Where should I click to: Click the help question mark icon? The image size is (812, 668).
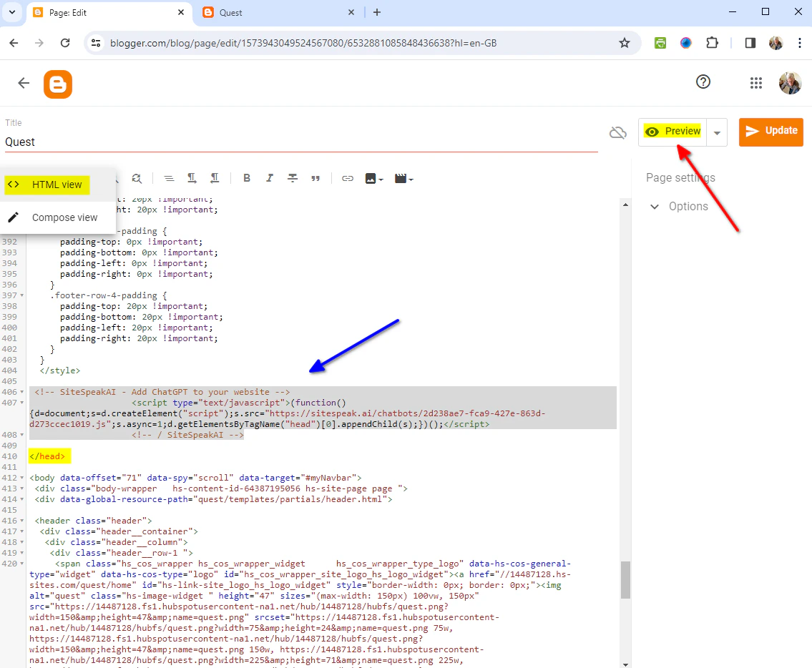pyautogui.click(x=703, y=82)
